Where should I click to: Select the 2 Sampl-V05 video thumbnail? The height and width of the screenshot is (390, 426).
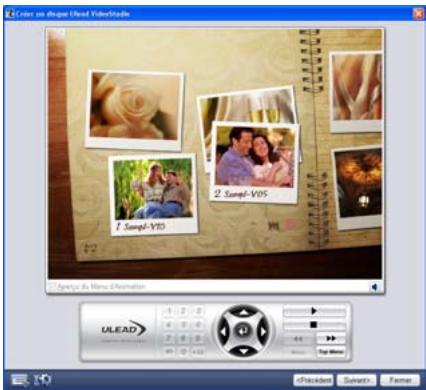255,162
